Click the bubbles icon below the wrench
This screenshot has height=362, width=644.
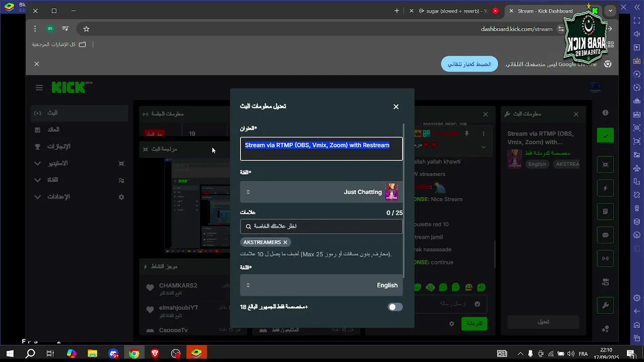[605, 329]
